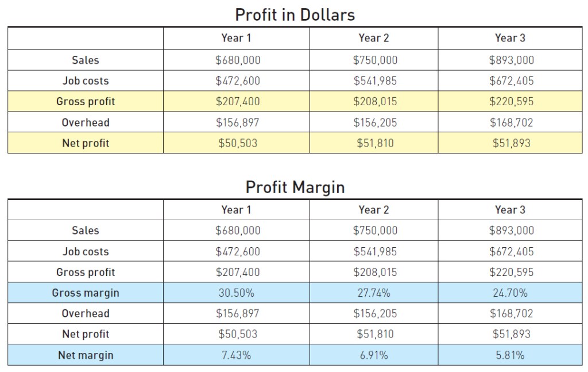588x372 pixels.
Task: Select Year 2 net margin value 6.91%
Action: pos(374,355)
